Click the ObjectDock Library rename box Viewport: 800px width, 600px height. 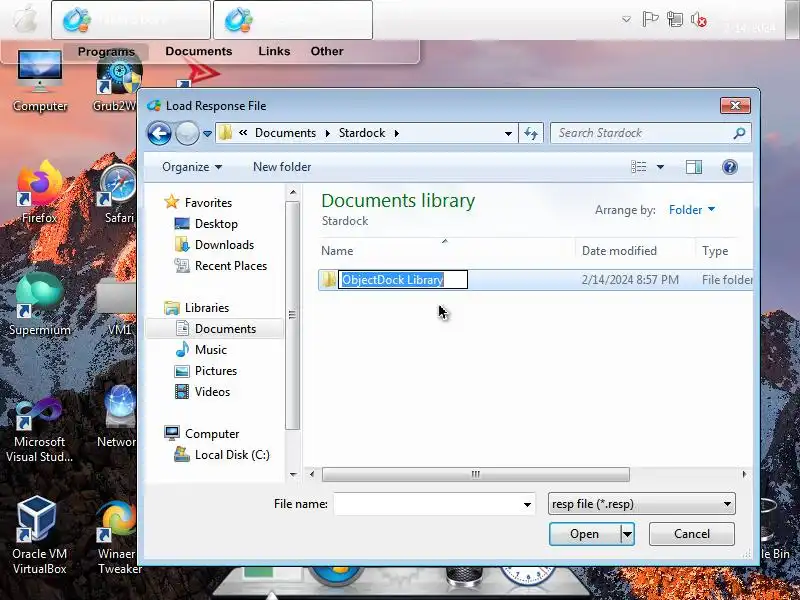403,280
